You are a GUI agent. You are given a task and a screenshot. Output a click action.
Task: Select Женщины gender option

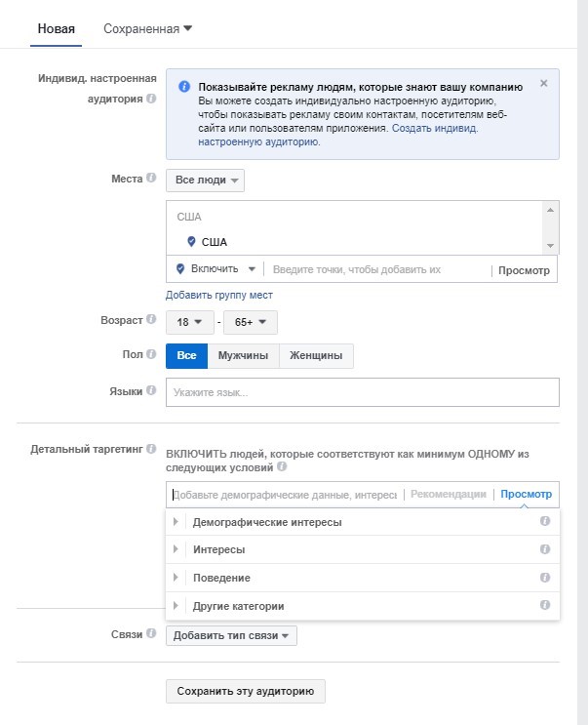316,355
